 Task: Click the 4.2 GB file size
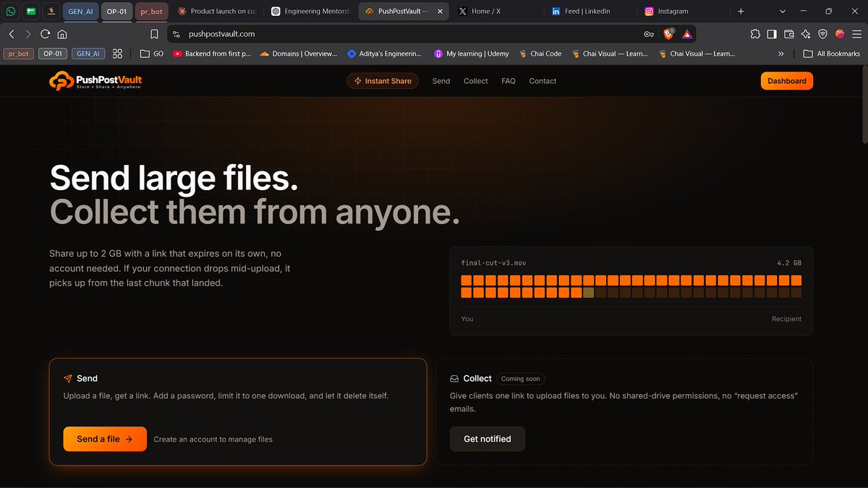(x=788, y=263)
